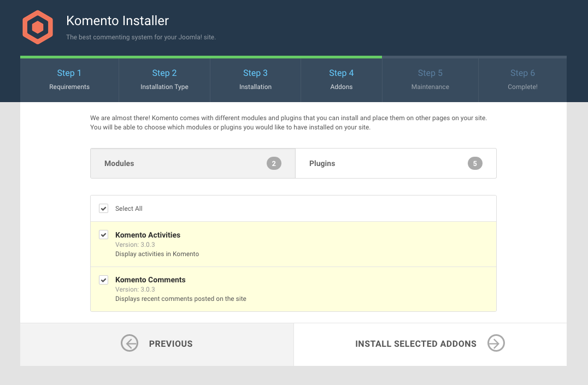The height and width of the screenshot is (385, 588).
Task: Uncheck the Komento Comments checkbox
Action: pos(103,280)
